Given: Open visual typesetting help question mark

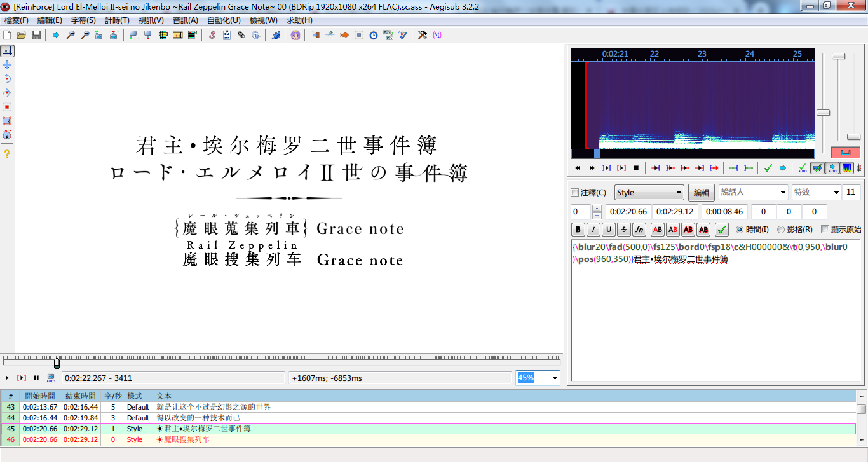Looking at the screenshot, I should pyautogui.click(x=7, y=153).
